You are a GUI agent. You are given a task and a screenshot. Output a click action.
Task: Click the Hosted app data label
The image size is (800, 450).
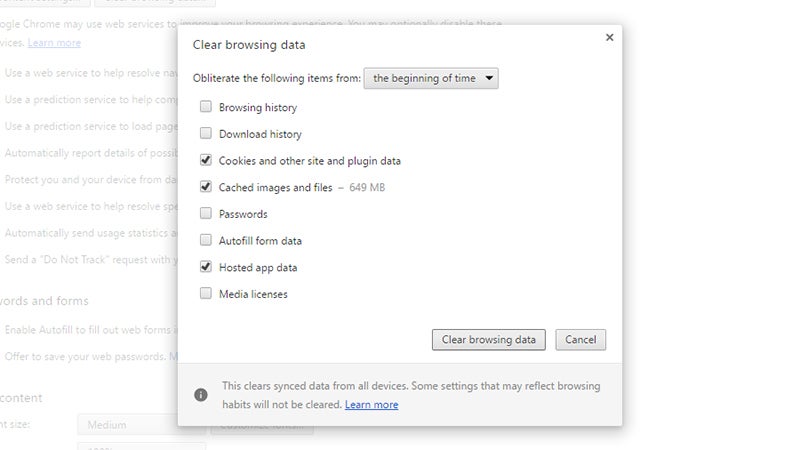tap(258, 268)
